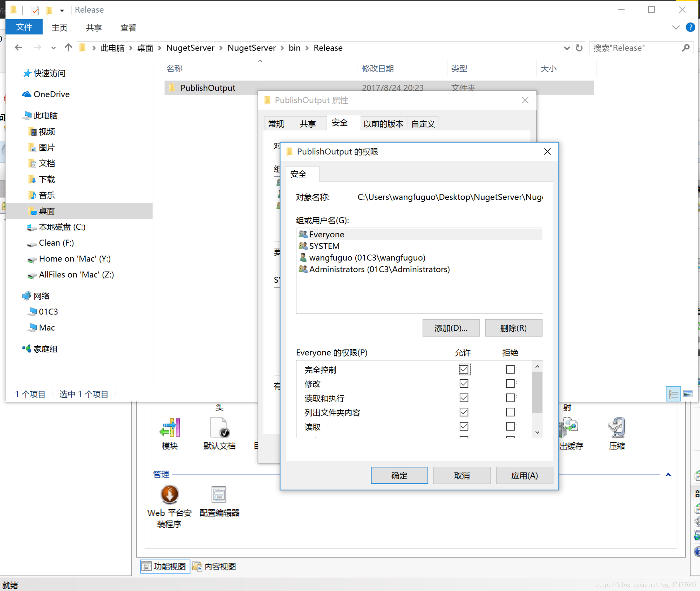
Task: Collapse the 管理 section in IIS Manager
Action: pyautogui.click(x=668, y=474)
